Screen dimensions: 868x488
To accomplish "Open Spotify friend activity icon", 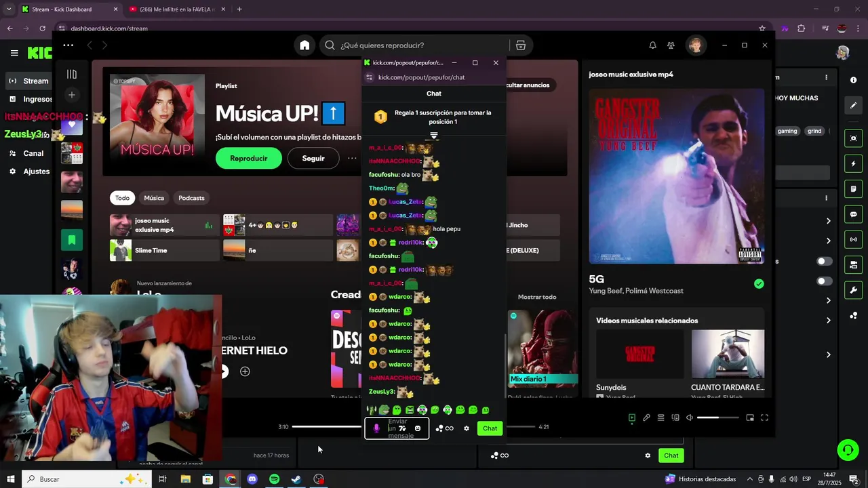I will 671,45.
